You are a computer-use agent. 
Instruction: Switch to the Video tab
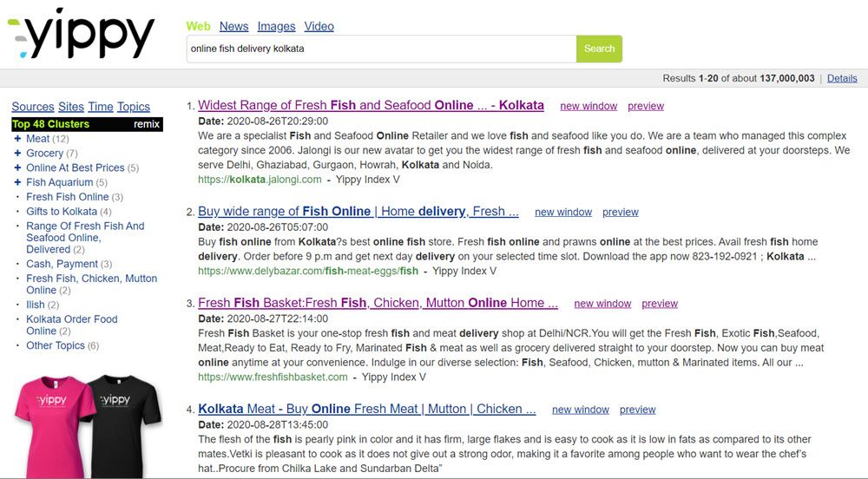[319, 26]
